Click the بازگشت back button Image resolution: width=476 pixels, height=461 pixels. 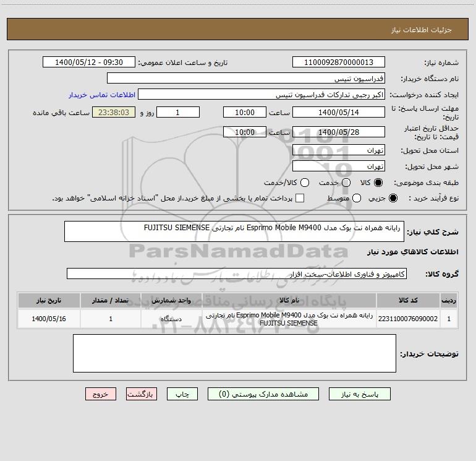(x=142, y=394)
